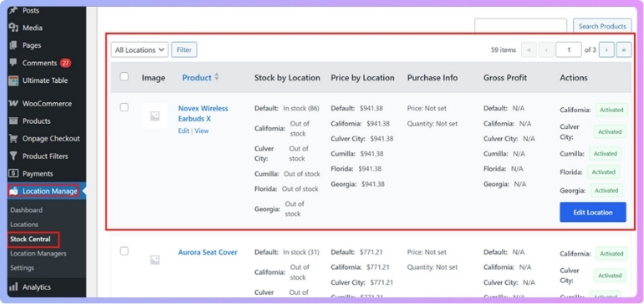This screenshot has height=304, width=644.
Task: Open Novex Wireless Earbuds X product link
Action: click(203, 114)
